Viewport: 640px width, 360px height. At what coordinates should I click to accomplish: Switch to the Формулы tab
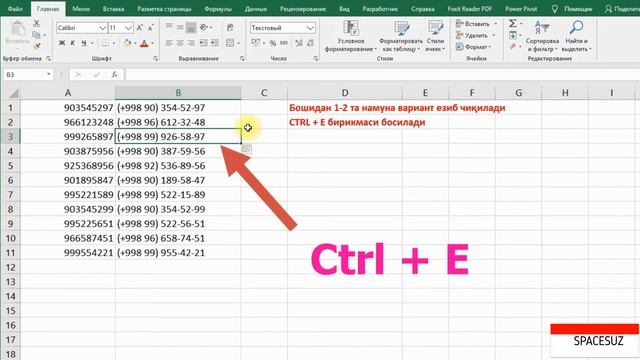pyautogui.click(x=218, y=9)
